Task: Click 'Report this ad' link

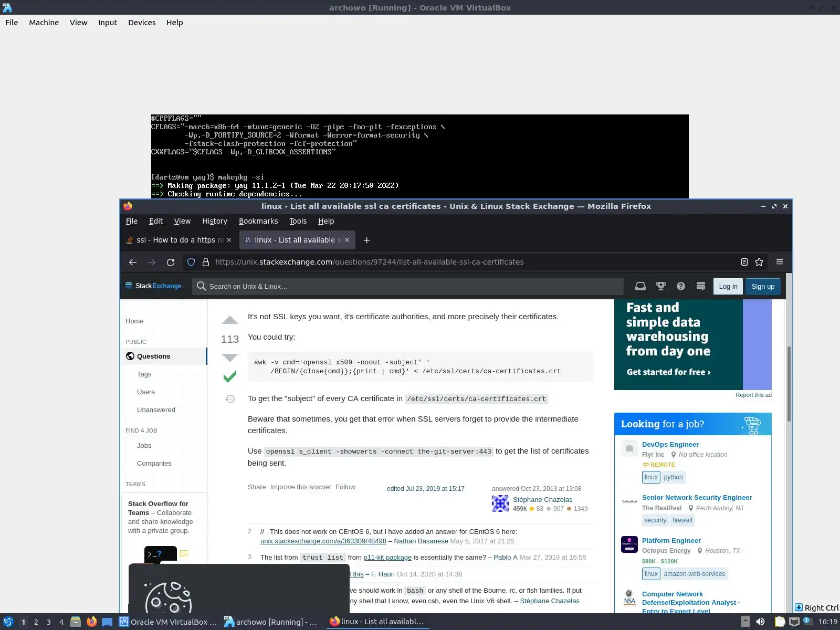Action: point(753,395)
